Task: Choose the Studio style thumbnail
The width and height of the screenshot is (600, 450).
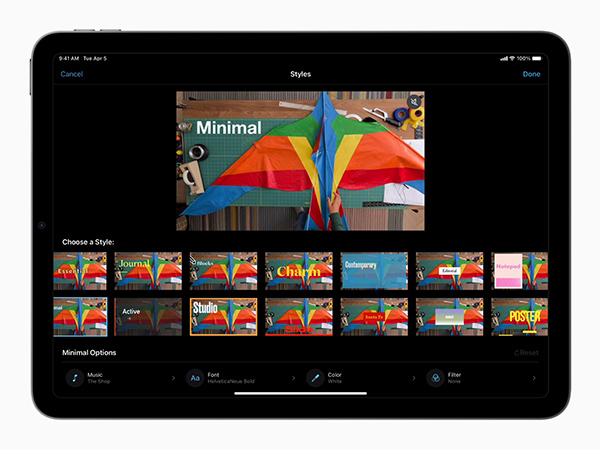Action: click(x=223, y=317)
